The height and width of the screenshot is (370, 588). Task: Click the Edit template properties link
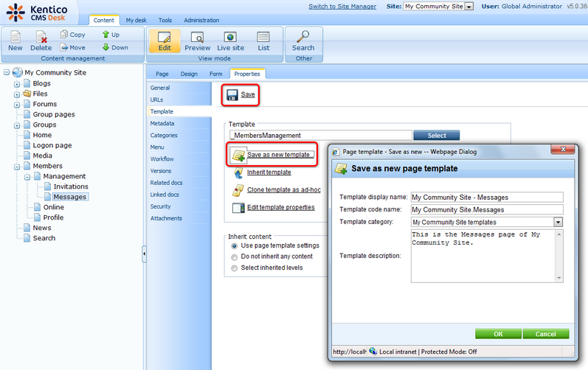click(280, 208)
